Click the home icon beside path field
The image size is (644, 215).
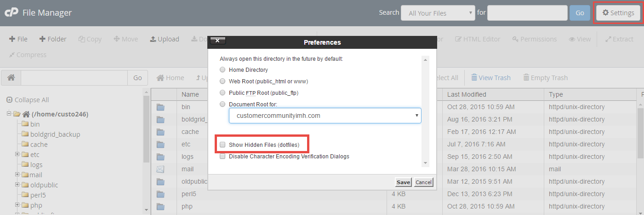tap(11, 78)
